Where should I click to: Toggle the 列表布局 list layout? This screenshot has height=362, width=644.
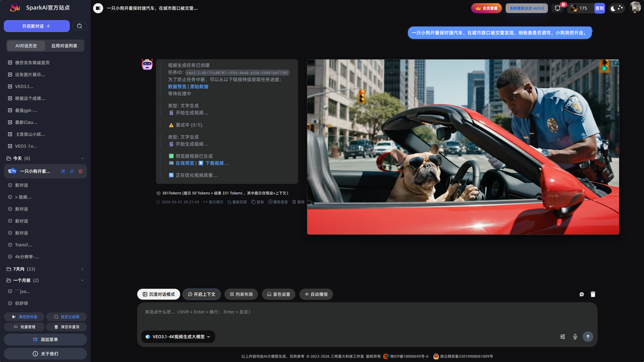click(x=241, y=294)
